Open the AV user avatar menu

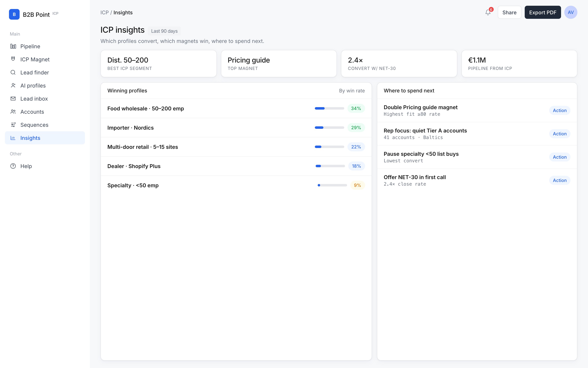pyautogui.click(x=570, y=12)
